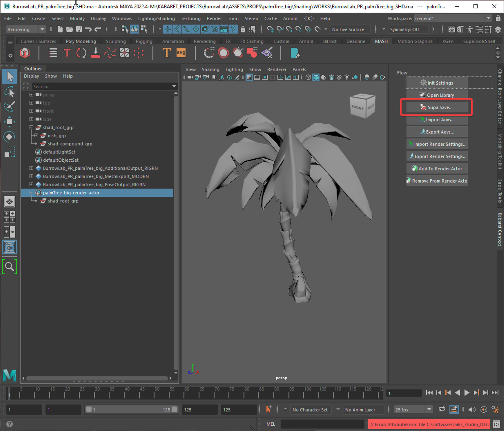Toggle wireframe cube icon in viewport toolbar
The height and width of the screenshot is (431, 504).
[x=308, y=77]
